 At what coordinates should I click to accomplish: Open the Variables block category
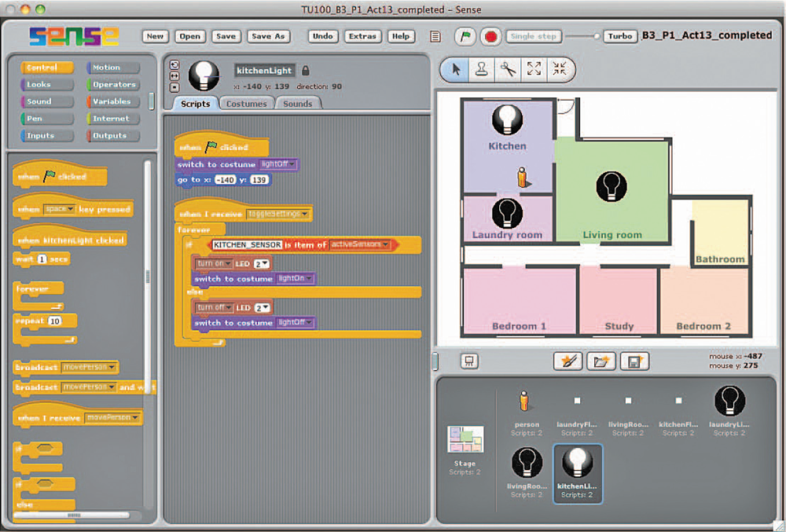(x=112, y=101)
